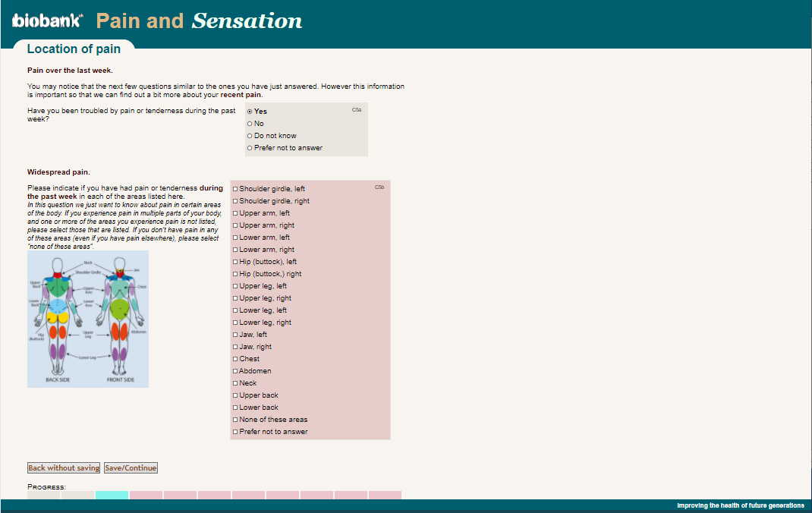Enable the Lower arm, left checkbox
Viewport: 812px width, 513px height.
click(235, 238)
